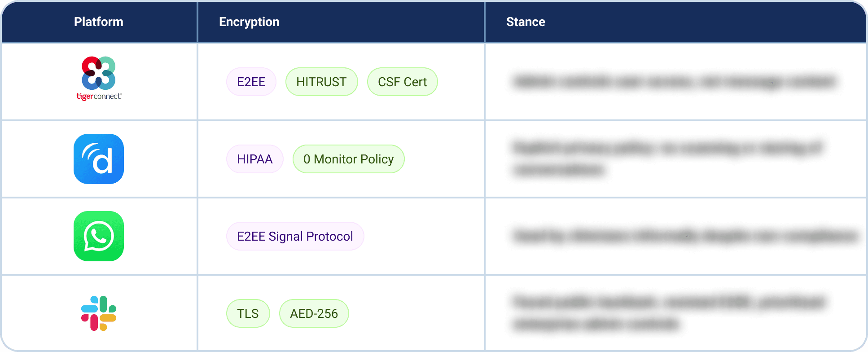Click the AED-256 badge

pyautogui.click(x=314, y=313)
